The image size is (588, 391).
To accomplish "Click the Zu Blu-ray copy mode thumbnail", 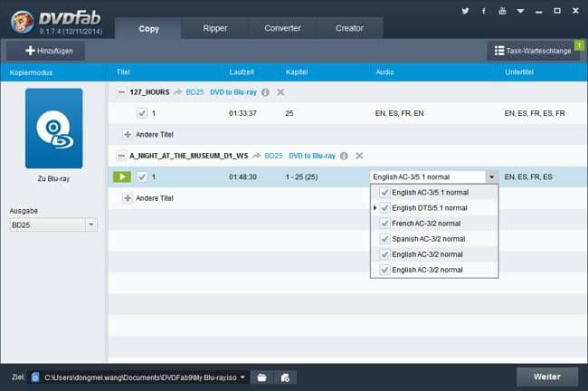I will [54, 129].
